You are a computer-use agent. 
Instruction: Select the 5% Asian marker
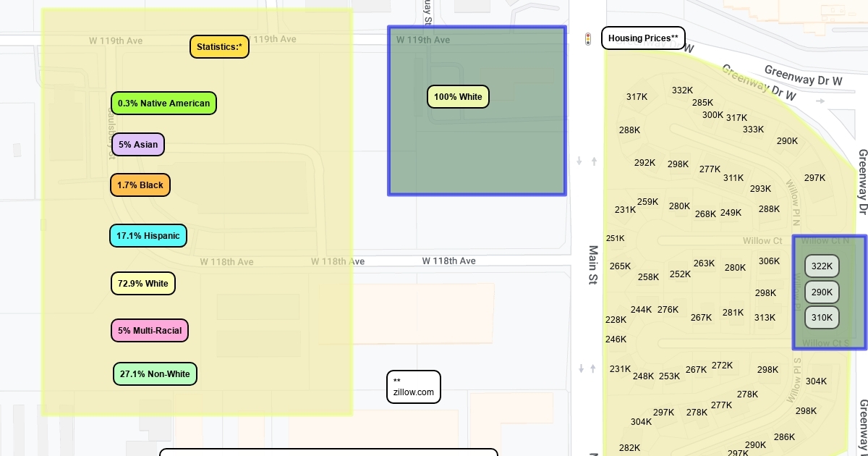pyautogui.click(x=138, y=145)
